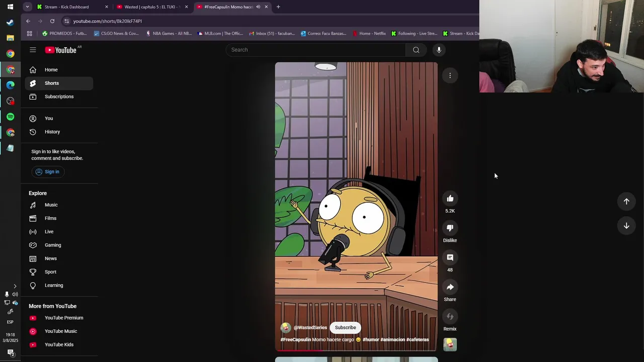The image size is (644, 362).
Task: Open the Shorts three-dot options menu
Action: [450, 75]
